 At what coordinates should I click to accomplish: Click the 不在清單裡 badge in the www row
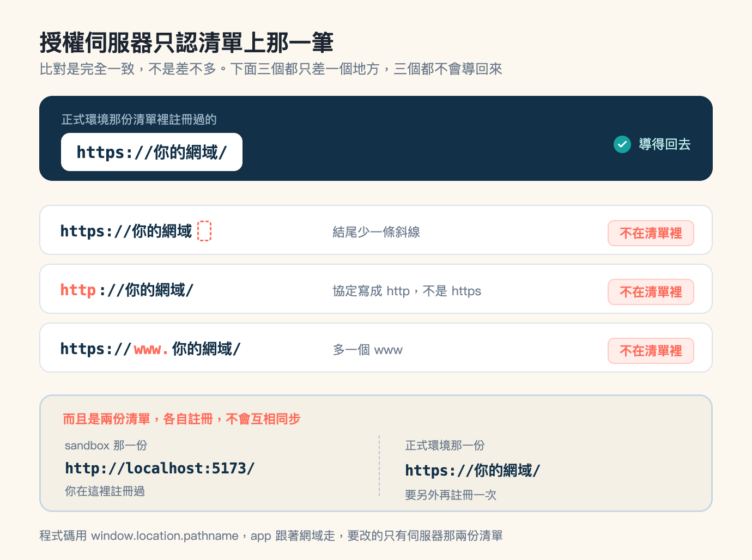[x=651, y=351]
